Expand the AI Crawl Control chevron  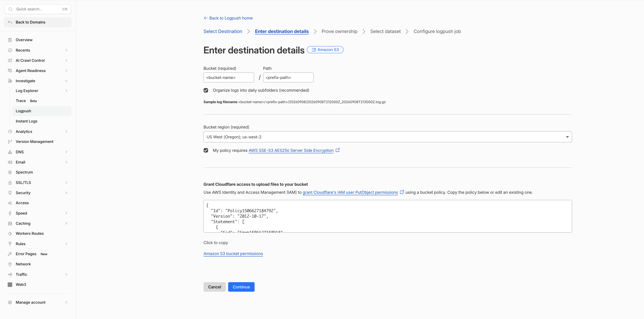tap(66, 61)
